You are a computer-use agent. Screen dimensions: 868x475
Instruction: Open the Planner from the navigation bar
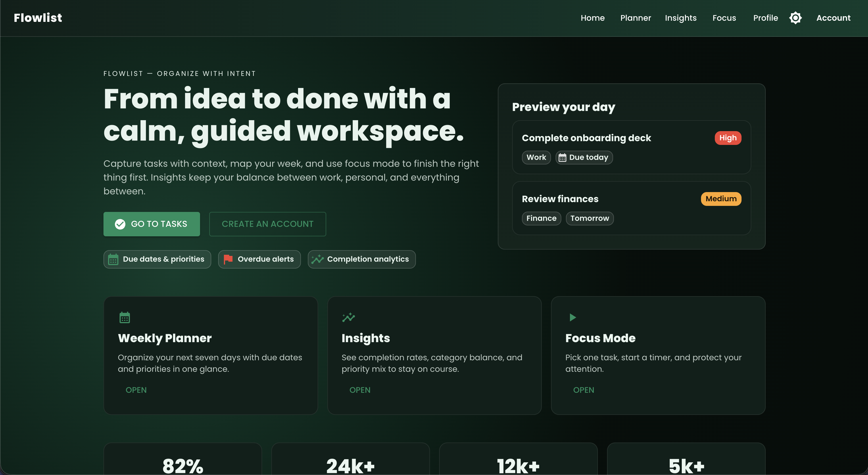635,18
